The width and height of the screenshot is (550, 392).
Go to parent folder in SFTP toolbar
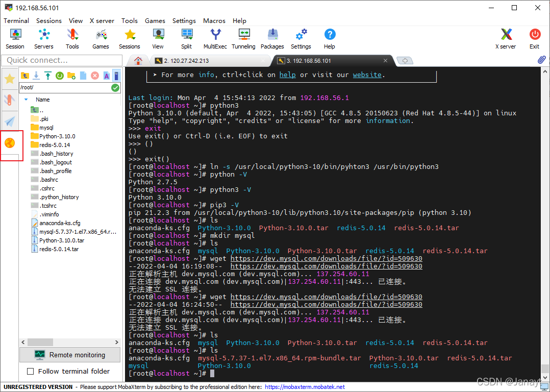point(25,76)
